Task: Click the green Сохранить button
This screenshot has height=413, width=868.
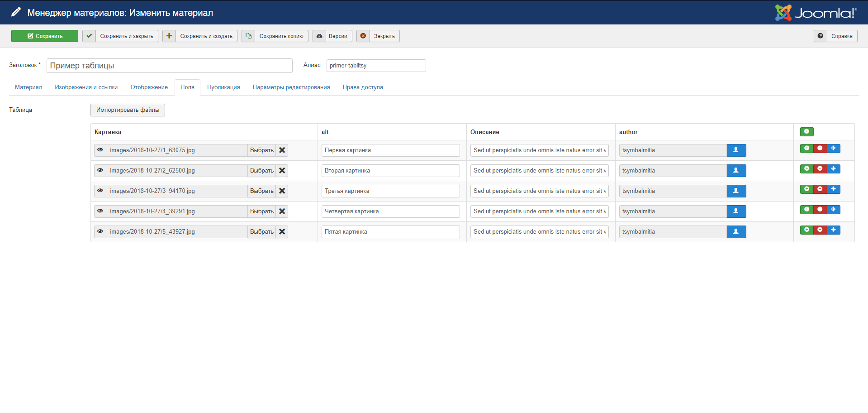Action: [x=45, y=36]
